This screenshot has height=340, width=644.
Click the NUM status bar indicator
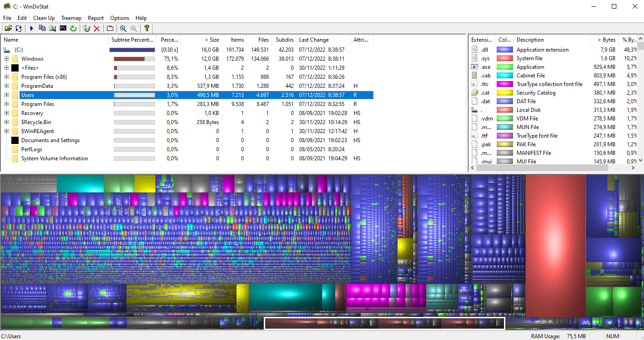point(613,336)
